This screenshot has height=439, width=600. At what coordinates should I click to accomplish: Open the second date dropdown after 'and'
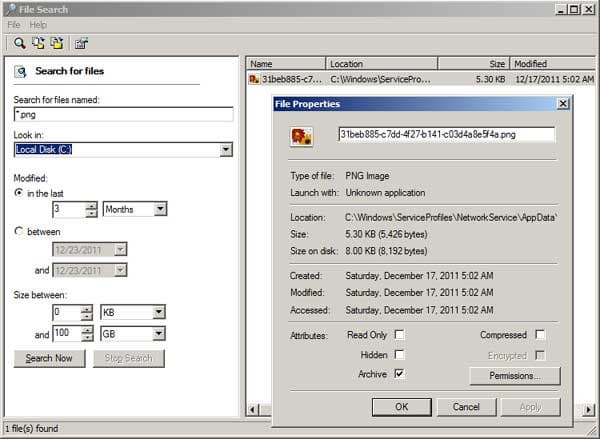click(x=120, y=270)
